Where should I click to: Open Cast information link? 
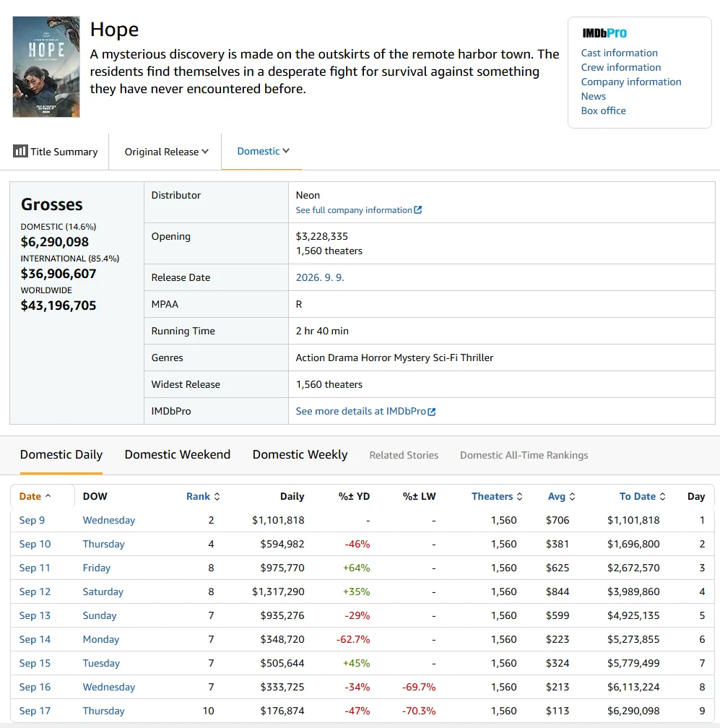click(620, 53)
